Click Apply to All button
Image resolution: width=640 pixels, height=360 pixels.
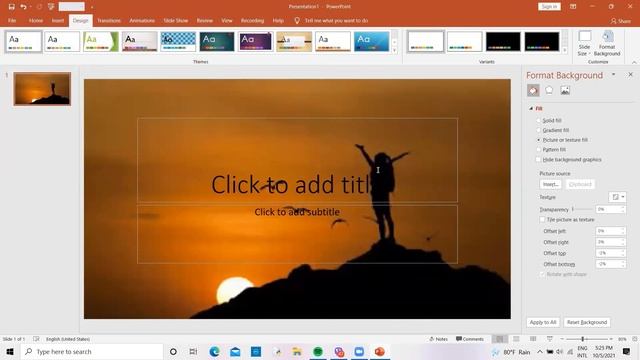pos(543,322)
